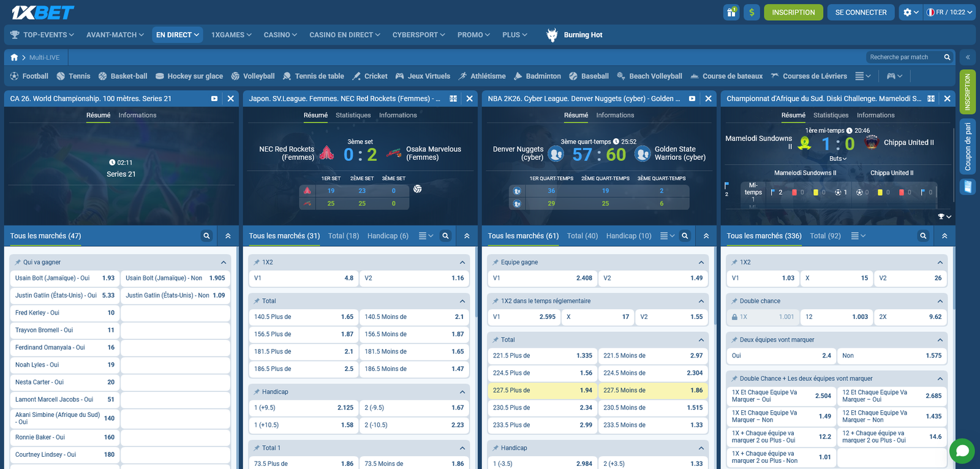
Task: Open the settings gear dropdown
Action: pyautogui.click(x=911, y=12)
